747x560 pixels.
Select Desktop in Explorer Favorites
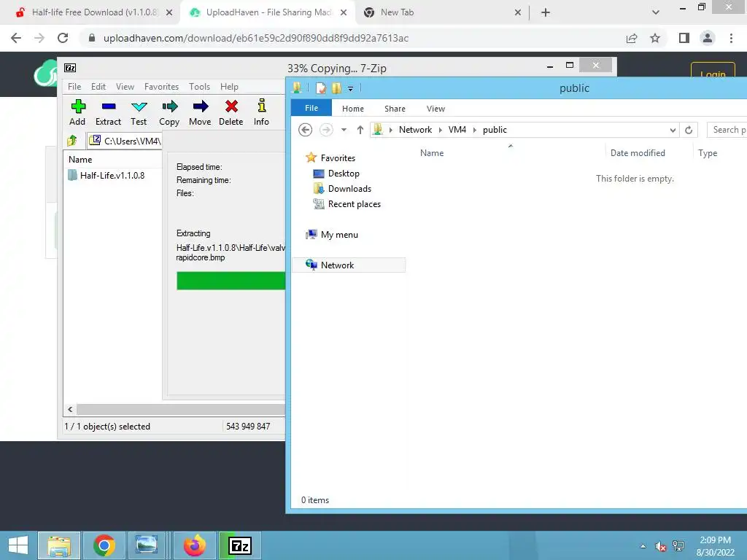pos(344,174)
